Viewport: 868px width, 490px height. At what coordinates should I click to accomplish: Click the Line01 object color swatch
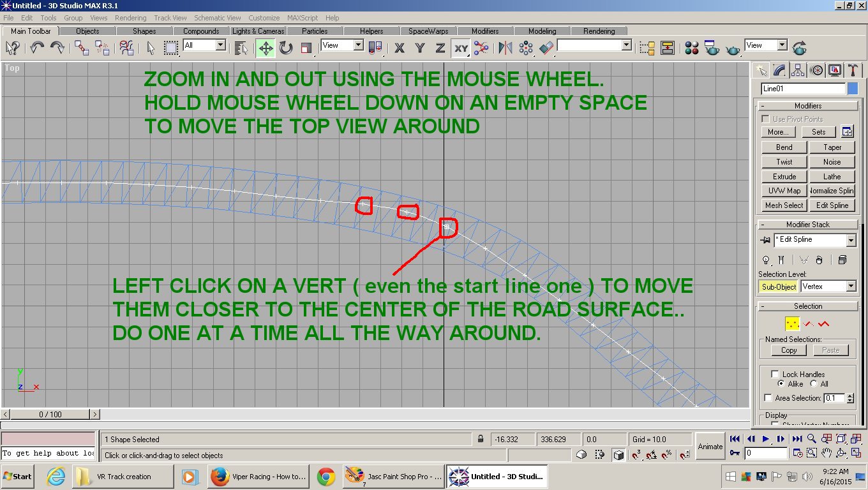[852, 89]
